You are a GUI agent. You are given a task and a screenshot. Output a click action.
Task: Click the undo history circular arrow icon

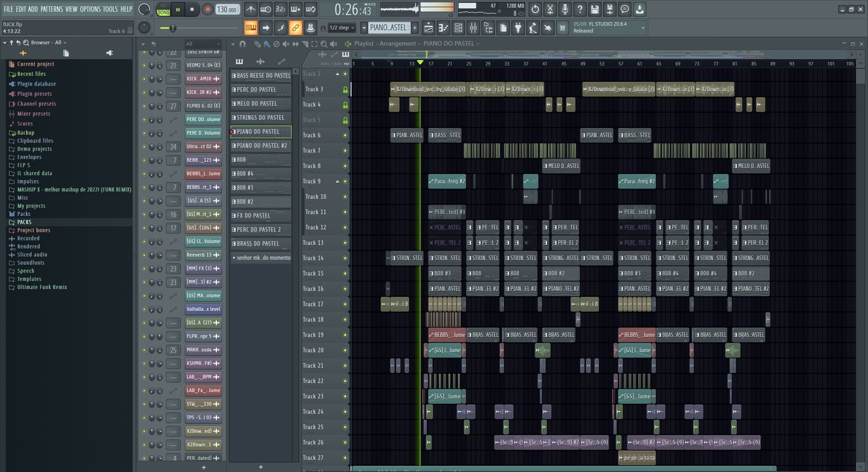point(535,9)
